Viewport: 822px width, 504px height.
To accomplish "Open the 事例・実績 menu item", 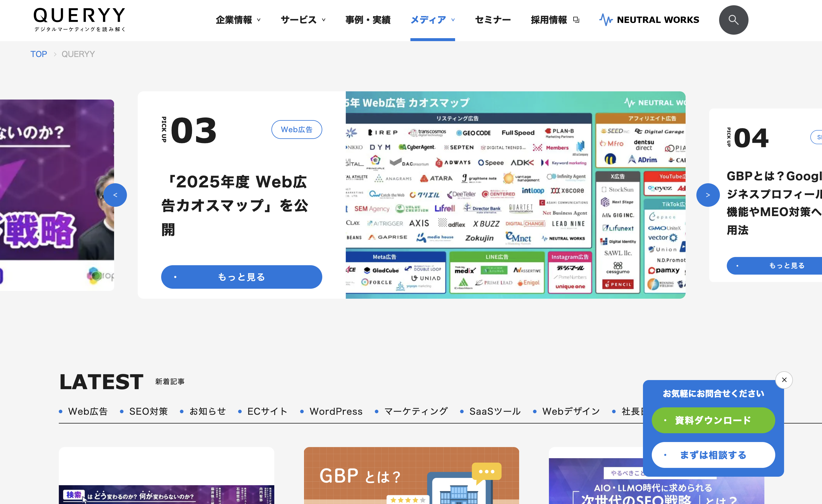I will click(x=368, y=20).
